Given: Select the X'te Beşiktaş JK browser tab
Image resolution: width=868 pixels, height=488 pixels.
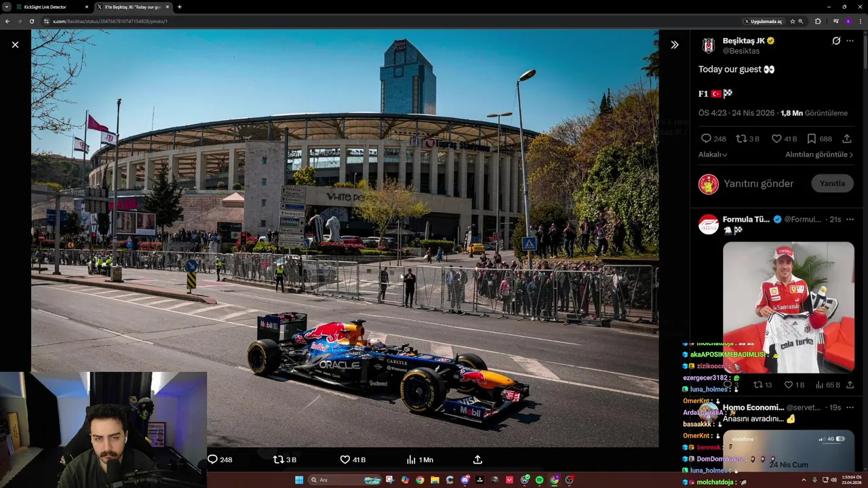Looking at the screenshot, I should point(132,7).
